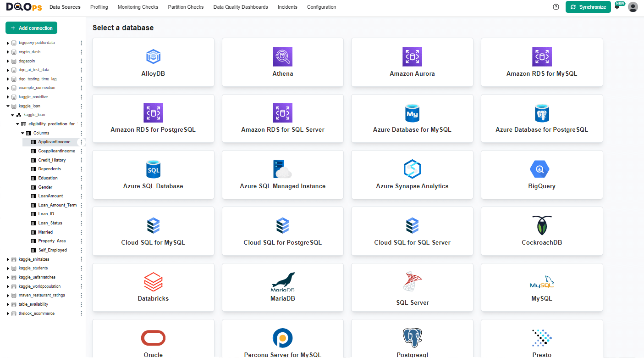Image resolution: width=644 pixels, height=358 pixels.
Task: Select the CockroachDB icon
Action: (542, 225)
